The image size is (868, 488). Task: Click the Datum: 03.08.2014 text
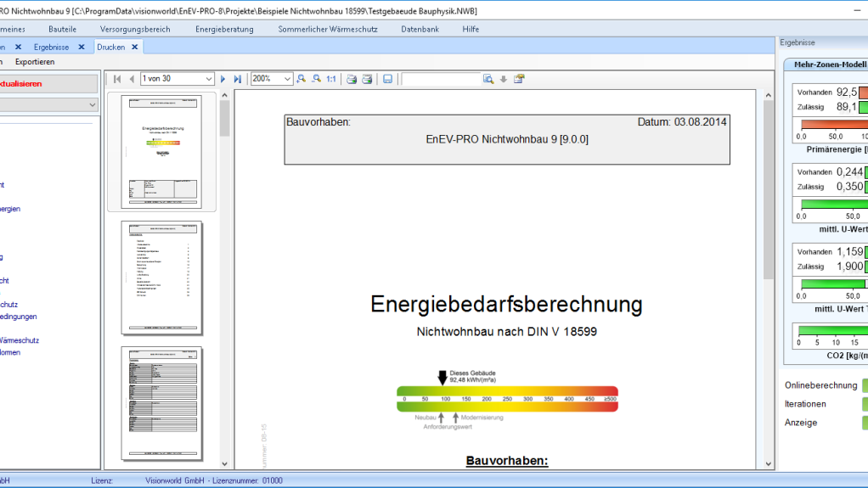[682, 122]
